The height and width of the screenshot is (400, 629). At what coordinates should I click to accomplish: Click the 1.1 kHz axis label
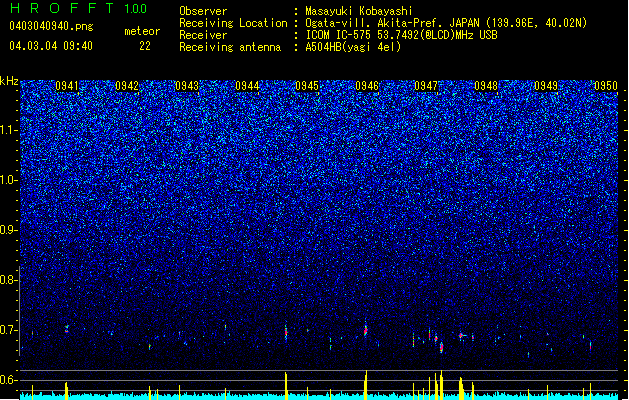pos(8,130)
